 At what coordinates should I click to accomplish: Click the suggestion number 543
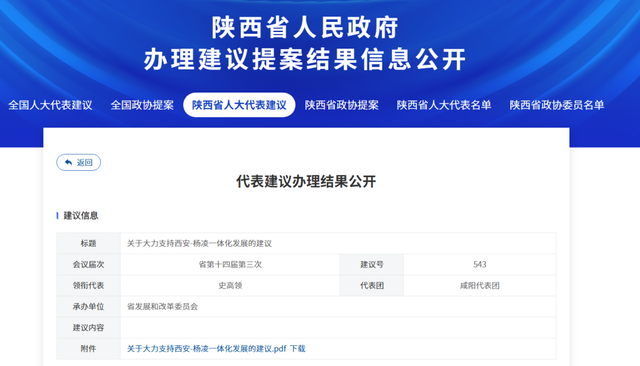click(x=480, y=264)
